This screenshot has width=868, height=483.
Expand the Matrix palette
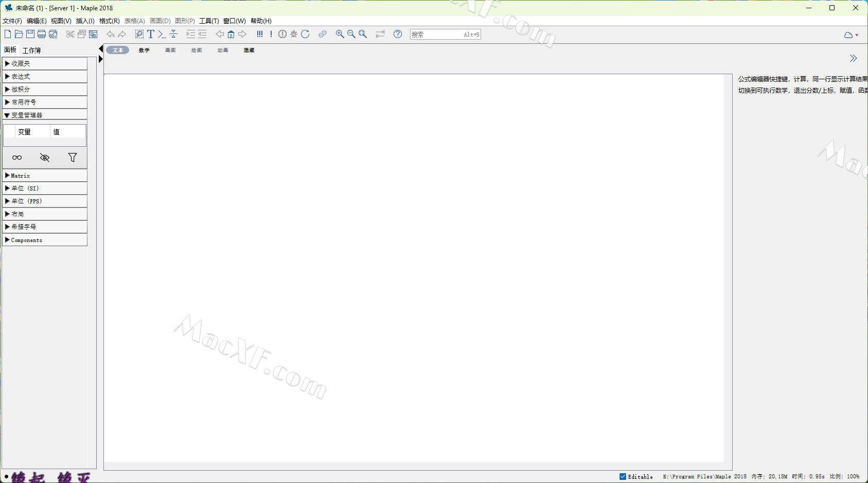[x=7, y=176]
